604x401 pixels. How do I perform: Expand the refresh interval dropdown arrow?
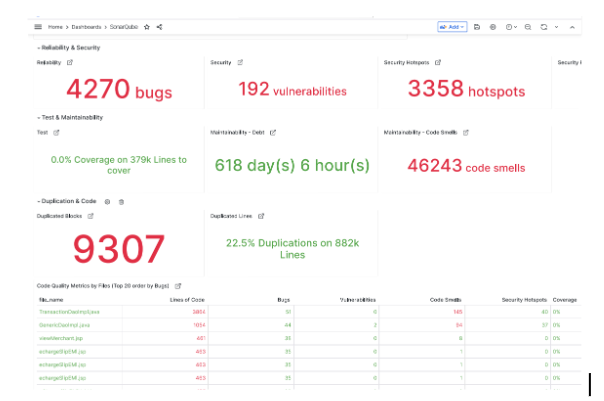555,27
